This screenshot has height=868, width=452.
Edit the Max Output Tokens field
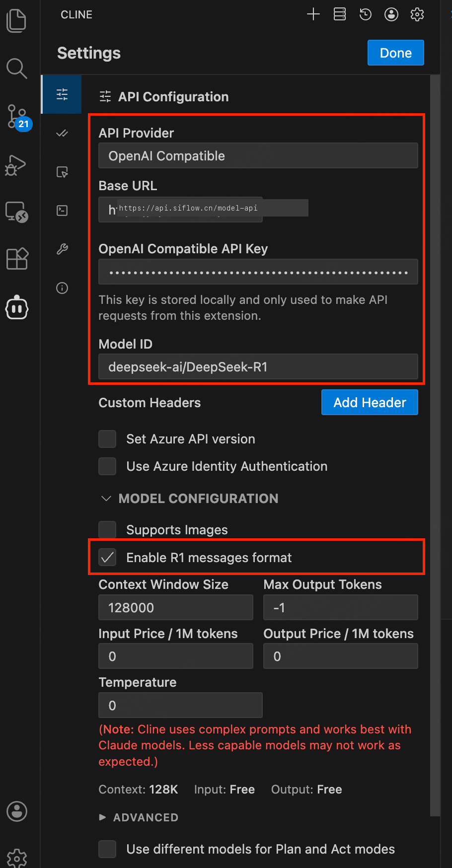[x=341, y=607]
